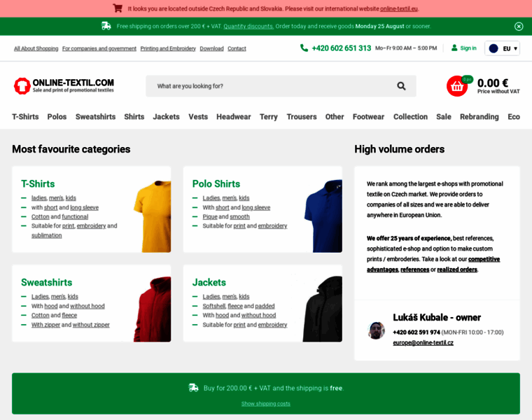
Task: Open the T-Shirts menu item
Action: [x=25, y=117]
